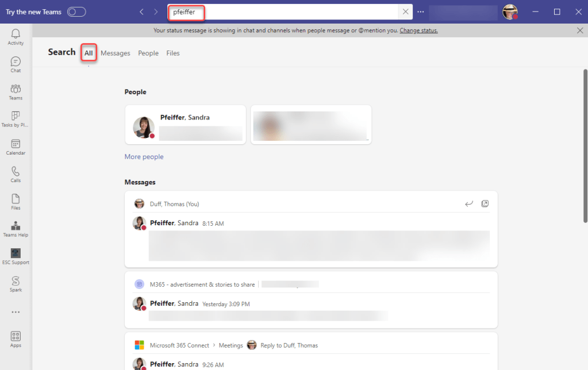
Task: Click the More people link
Action: [x=144, y=157]
